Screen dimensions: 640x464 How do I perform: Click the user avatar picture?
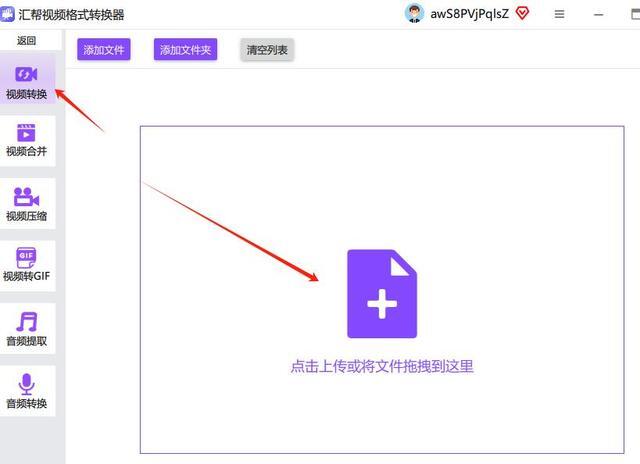click(414, 13)
